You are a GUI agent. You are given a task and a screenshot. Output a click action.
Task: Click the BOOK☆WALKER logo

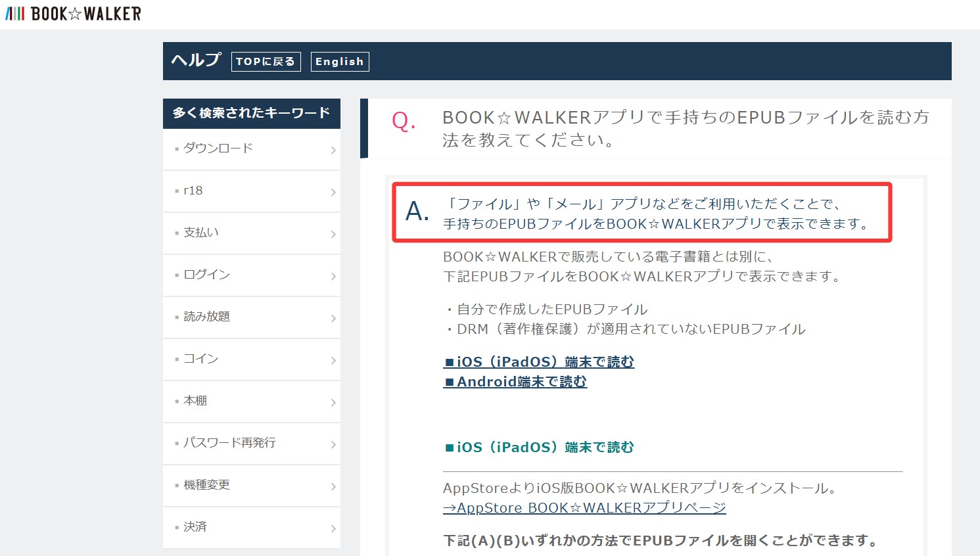pos(73,14)
